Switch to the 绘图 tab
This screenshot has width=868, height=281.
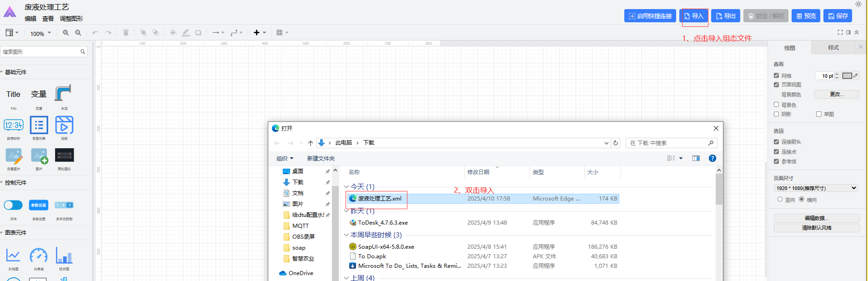click(x=790, y=48)
